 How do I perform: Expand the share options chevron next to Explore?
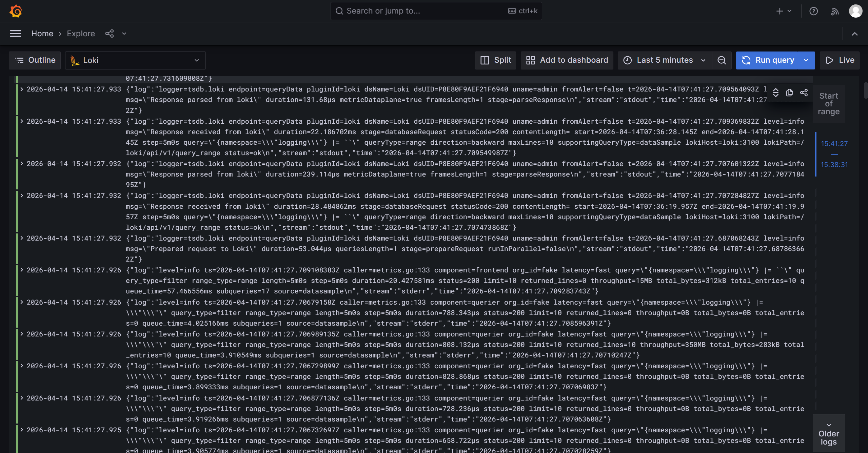coord(124,34)
